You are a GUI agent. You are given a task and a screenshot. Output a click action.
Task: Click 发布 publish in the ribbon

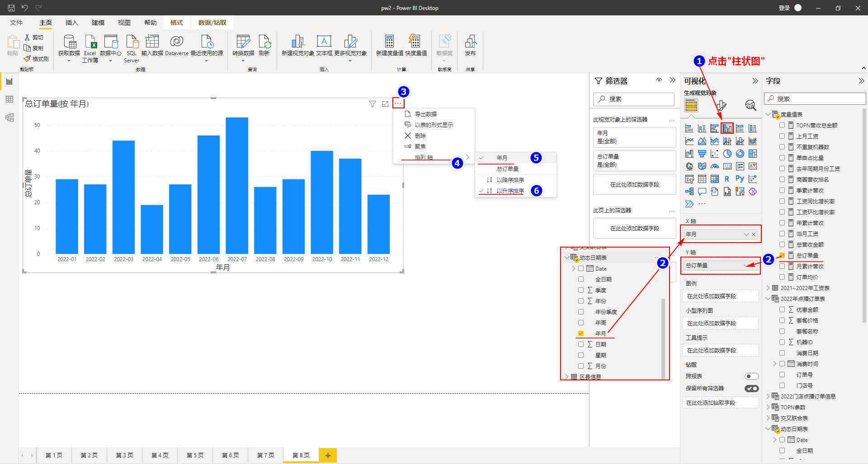470,45
